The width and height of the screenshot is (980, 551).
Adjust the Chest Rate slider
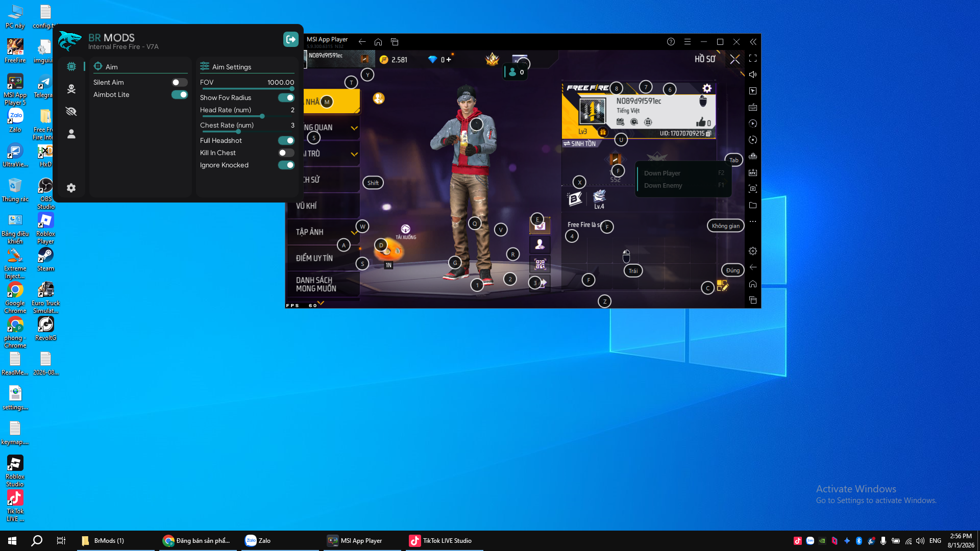247,132
